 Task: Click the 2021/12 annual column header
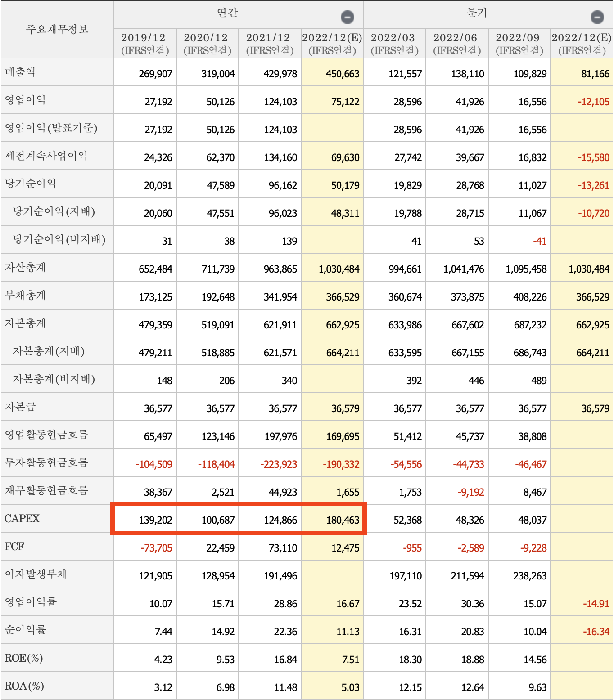coord(270,44)
